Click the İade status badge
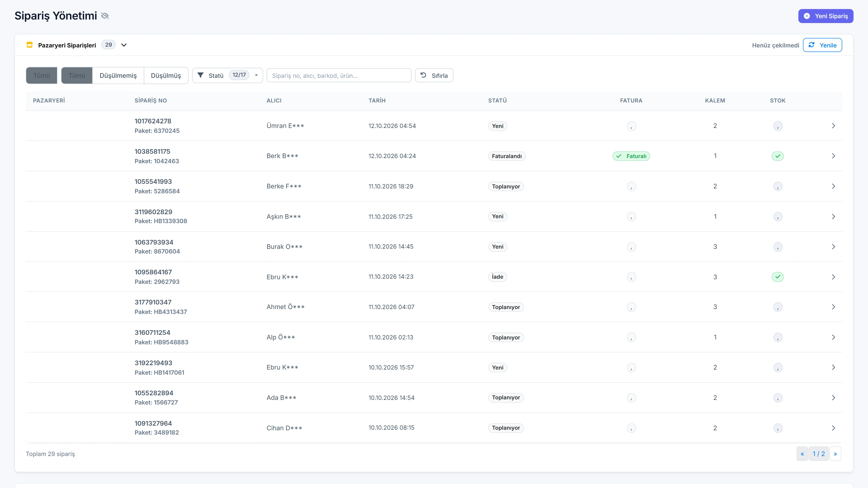Screen dimensions: 868x488 tap(497, 277)
